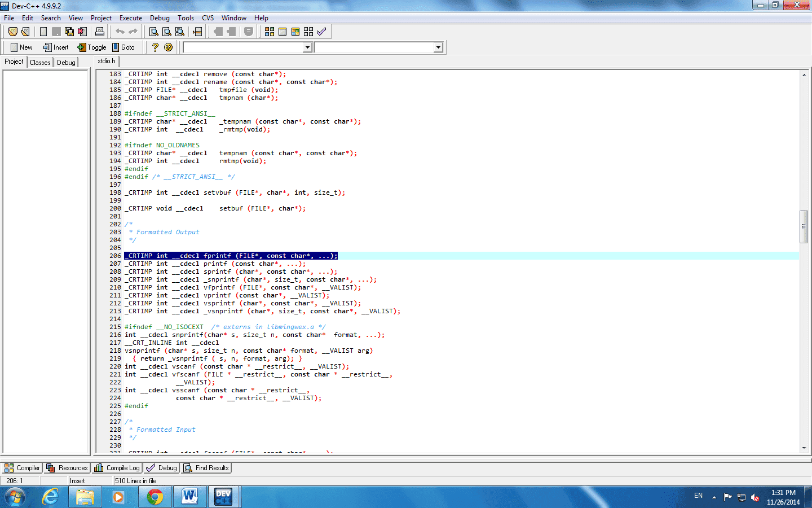Expand the first class browser dropdown
Image resolution: width=812 pixels, height=508 pixels.
[307, 47]
